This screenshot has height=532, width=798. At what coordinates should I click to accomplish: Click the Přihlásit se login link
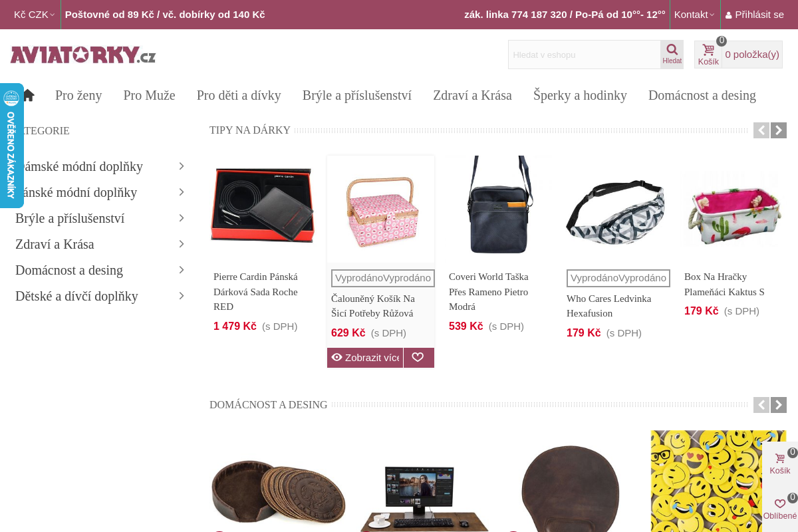[755, 15]
